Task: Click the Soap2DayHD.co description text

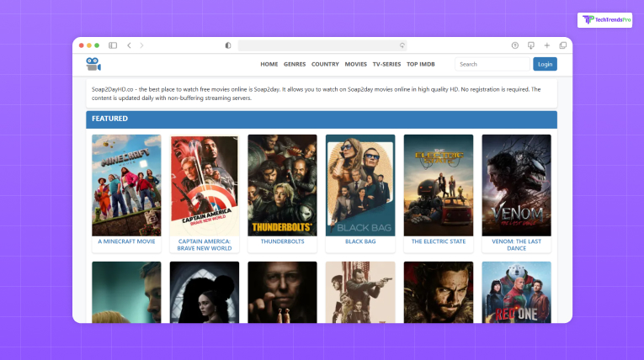Action: (x=316, y=93)
